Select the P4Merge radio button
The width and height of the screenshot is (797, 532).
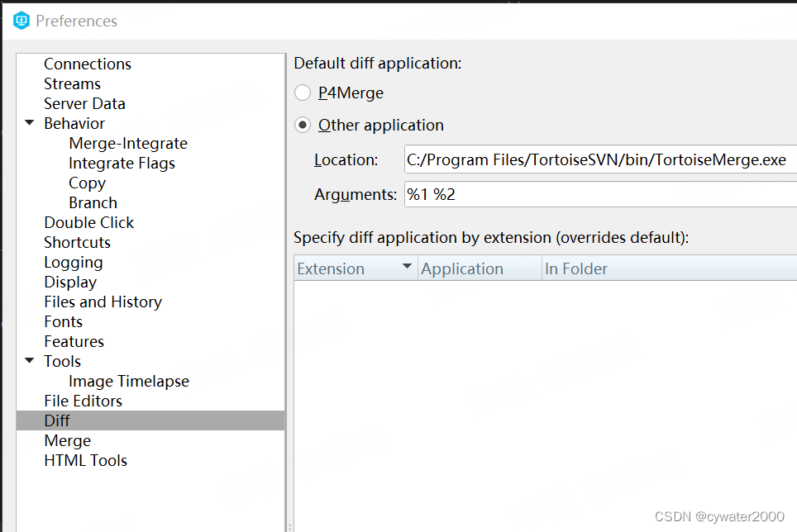pos(302,93)
